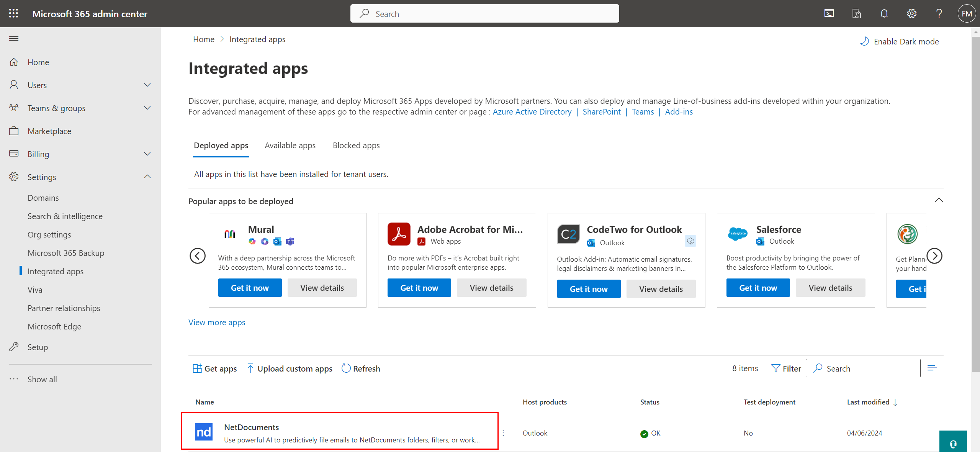
Task: Open the column options list icon
Action: (x=932, y=368)
